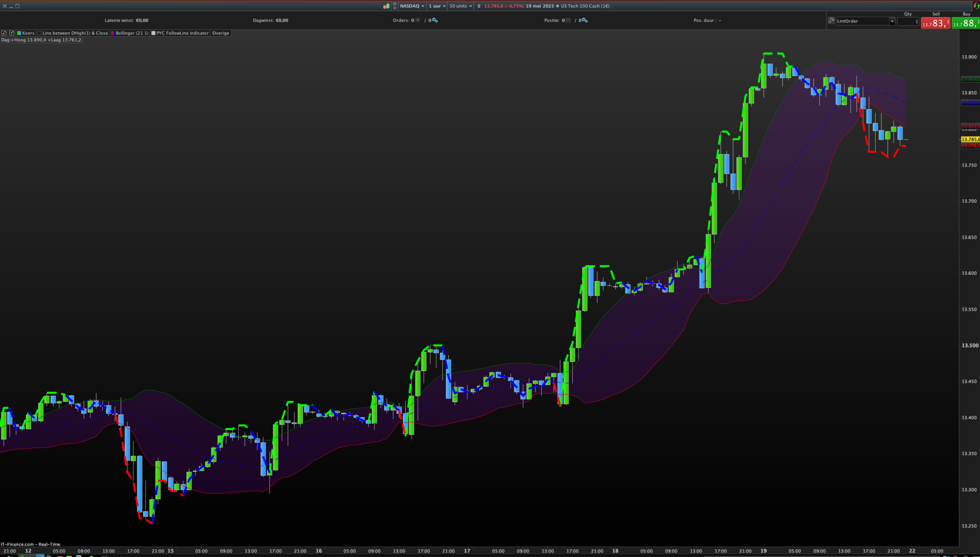Open the Positie settings gear icon
This screenshot has height=557, width=980.
(x=585, y=21)
